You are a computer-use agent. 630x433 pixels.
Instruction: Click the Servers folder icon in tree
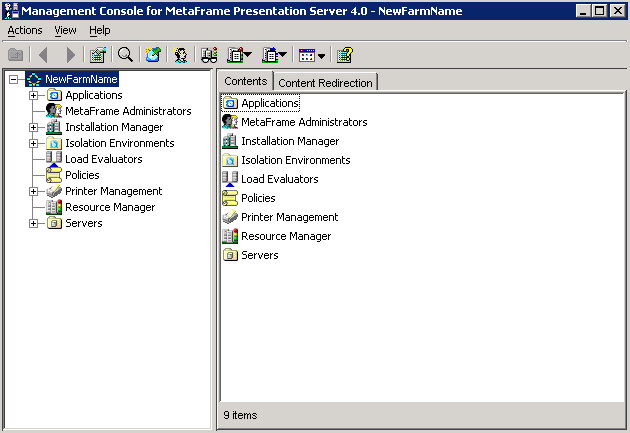pyautogui.click(x=54, y=223)
